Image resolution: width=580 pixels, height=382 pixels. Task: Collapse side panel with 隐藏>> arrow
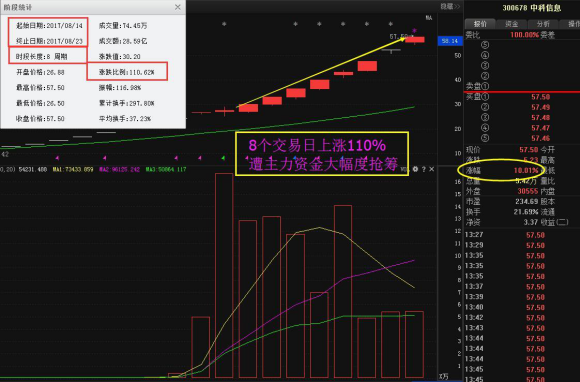pos(450,6)
